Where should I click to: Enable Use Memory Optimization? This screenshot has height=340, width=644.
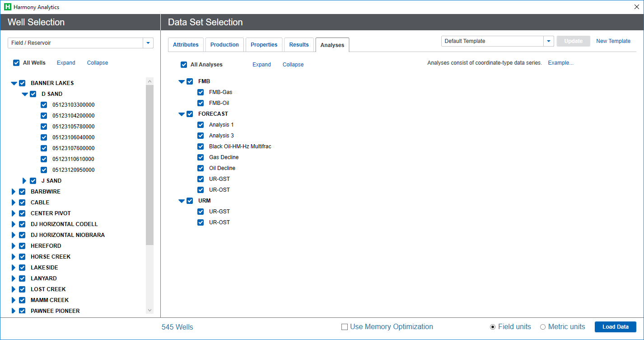point(345,327)
